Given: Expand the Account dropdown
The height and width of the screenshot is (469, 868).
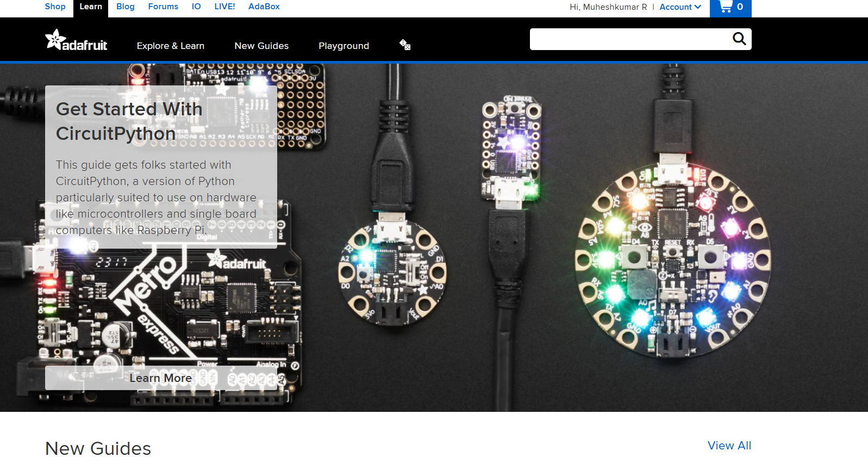Looking at the screenshot, I should (x=680, y=7).
